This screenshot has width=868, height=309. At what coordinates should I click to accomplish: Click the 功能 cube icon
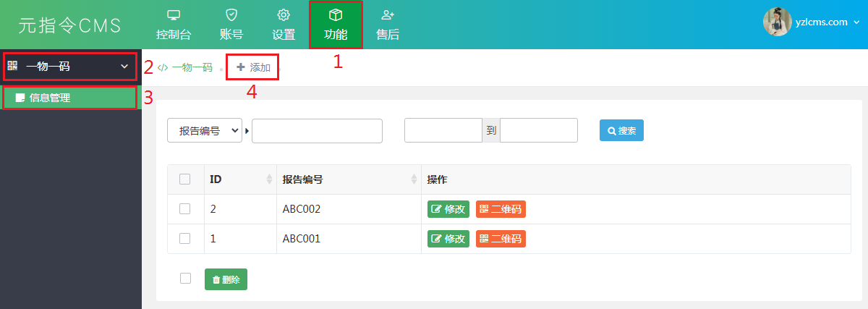pyautogui.click(x=336, y=14)
